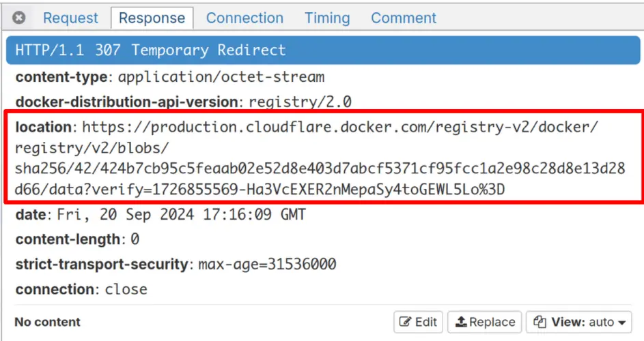
Task: Go to the Comment tab
Action: click(404, 18)
